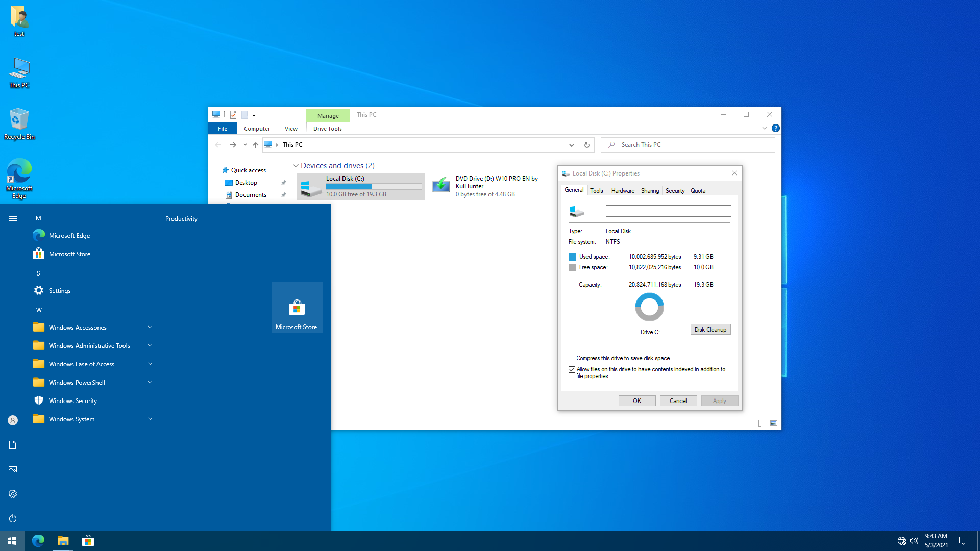
Task: Click the Windows Start button
Action: (x=12, y=541)
